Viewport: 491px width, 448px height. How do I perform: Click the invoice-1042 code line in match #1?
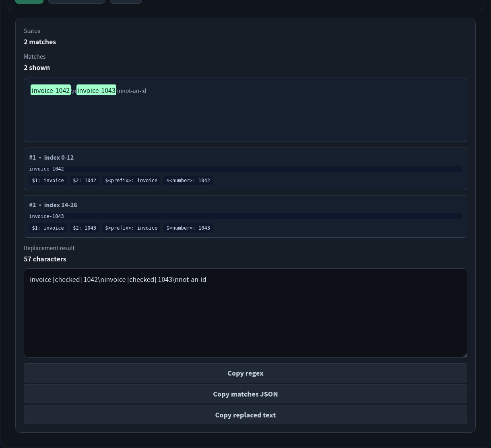click(x=245, y=169)
